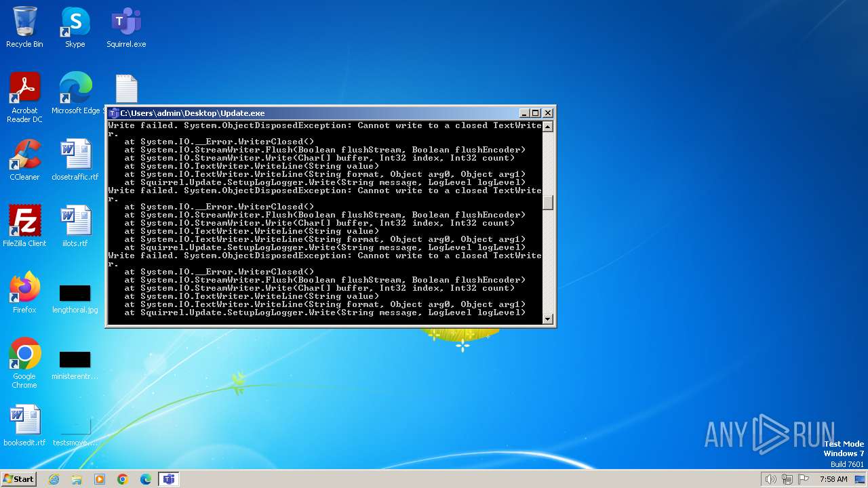Open console window system menu icon
The image size is (868, 488).
tap(114, 113)
